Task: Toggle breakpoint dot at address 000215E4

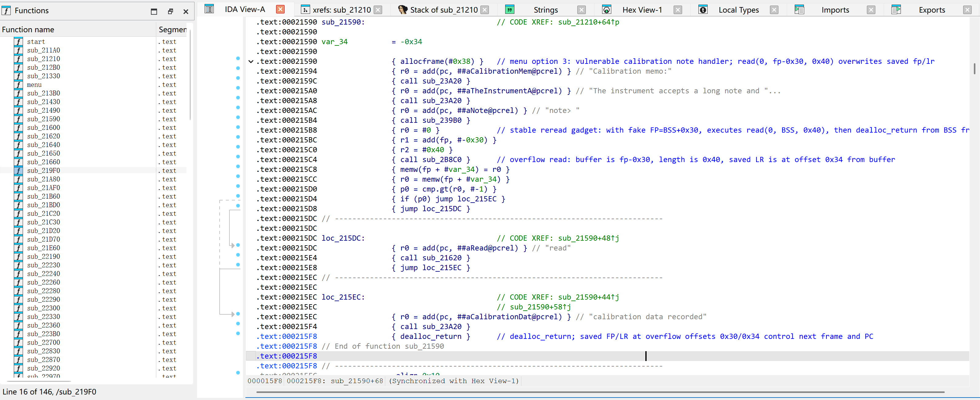Action: (x=238, y=255)
